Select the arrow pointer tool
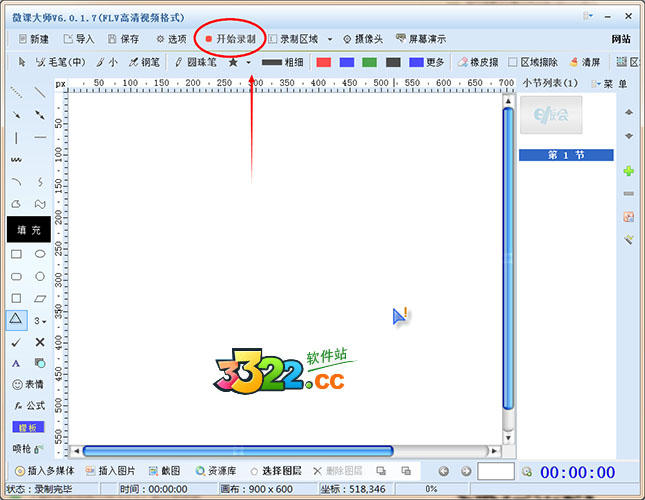Image resolution: width=645 pixels, height=500 pixels. coord(21,62)
